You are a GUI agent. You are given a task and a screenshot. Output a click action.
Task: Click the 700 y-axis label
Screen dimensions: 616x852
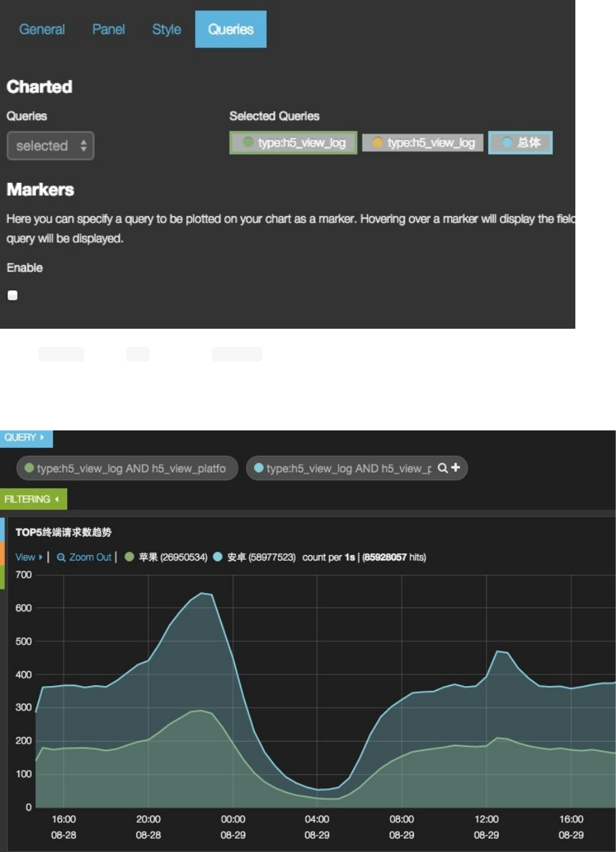pos(24,575)
